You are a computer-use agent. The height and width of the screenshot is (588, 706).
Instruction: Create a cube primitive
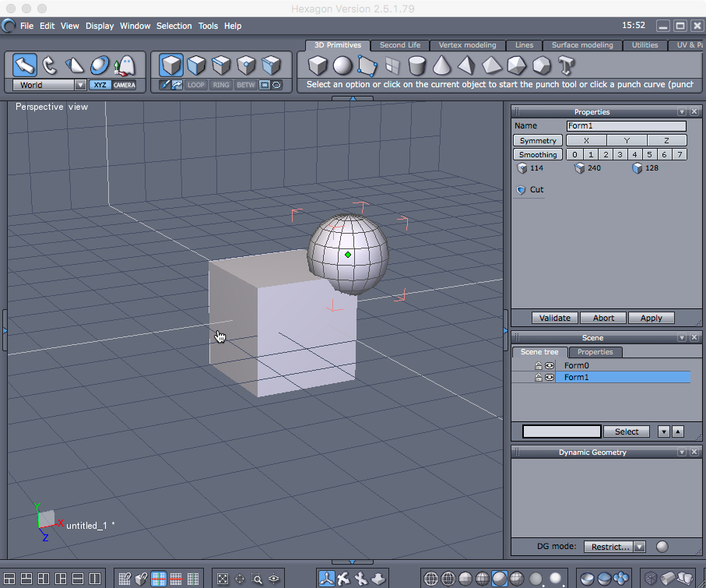pyautogui.click(x=318, y=65)
